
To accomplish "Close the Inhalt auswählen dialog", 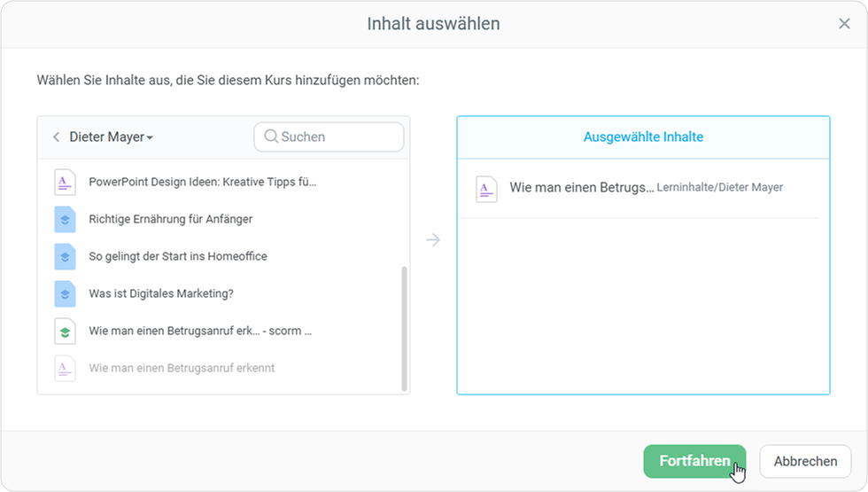I will (x=844, y=24).
